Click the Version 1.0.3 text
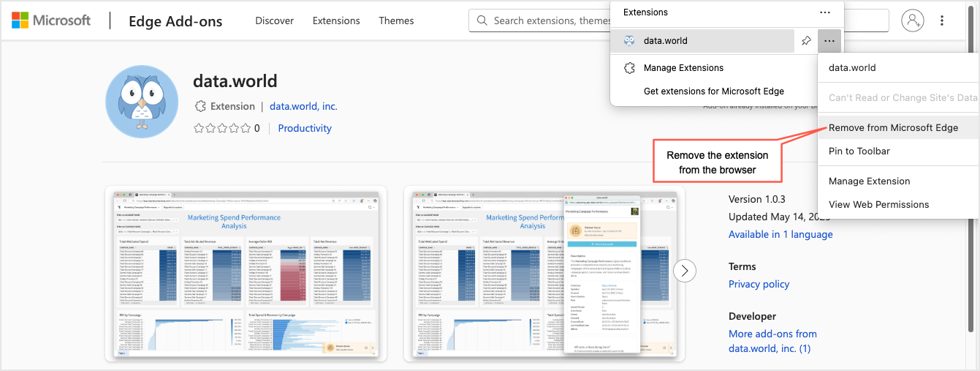The height and width of the screenshot is (371, 980). click(757, 199)
